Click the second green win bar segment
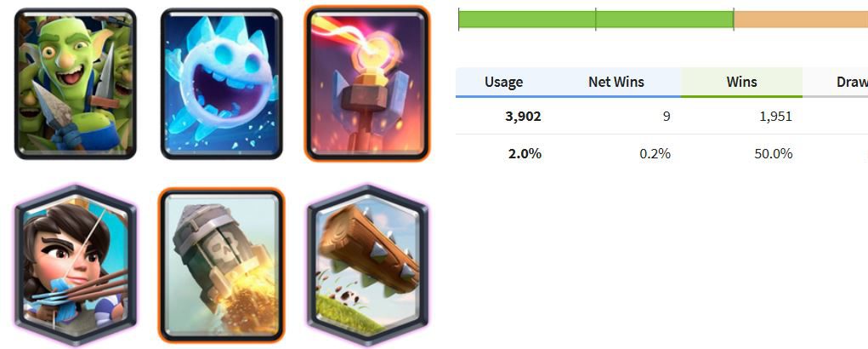The height and width of the screenshot is (349, 868). (665, 19)
